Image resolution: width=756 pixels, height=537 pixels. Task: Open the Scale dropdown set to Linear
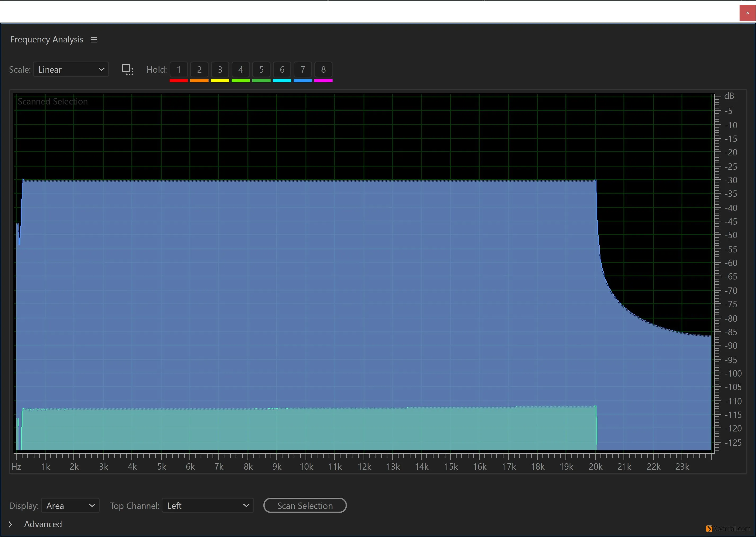point(71,69)
